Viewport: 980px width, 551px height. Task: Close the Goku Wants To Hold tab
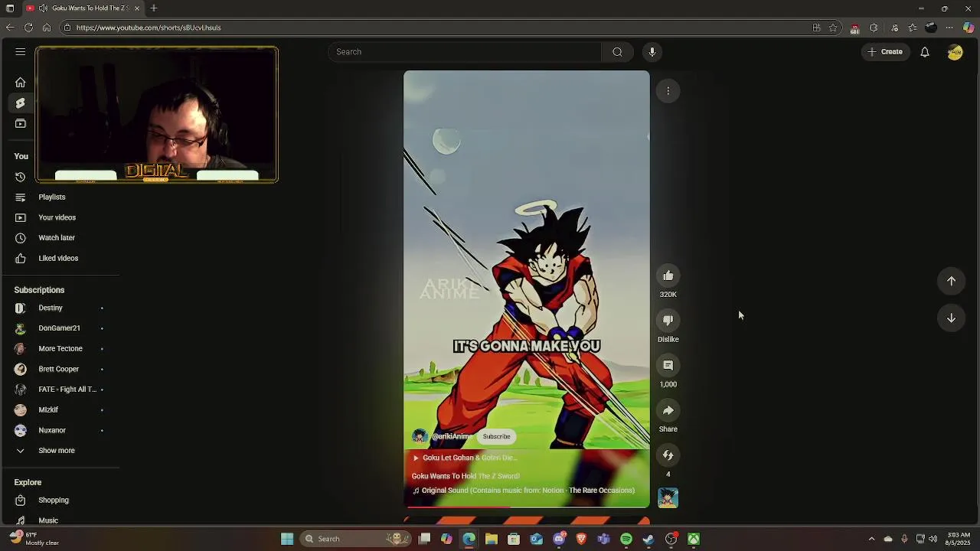137,8
